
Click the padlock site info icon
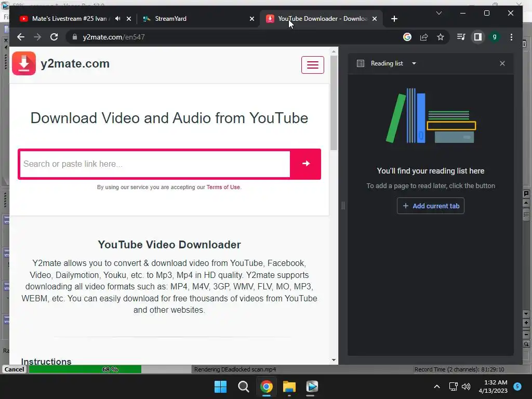click(x=75, y=37)
